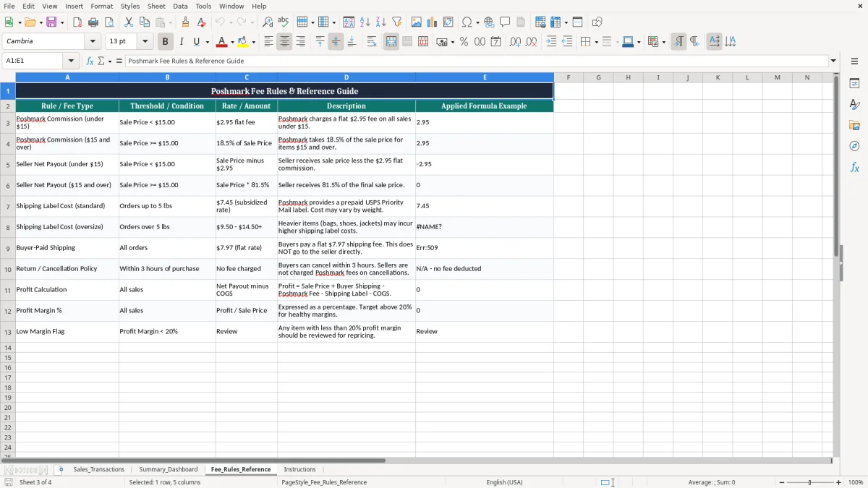Viewport: 868px width, 488px height.
Task: Expand Font Name dropdown arrow
Action: point(93,42)
